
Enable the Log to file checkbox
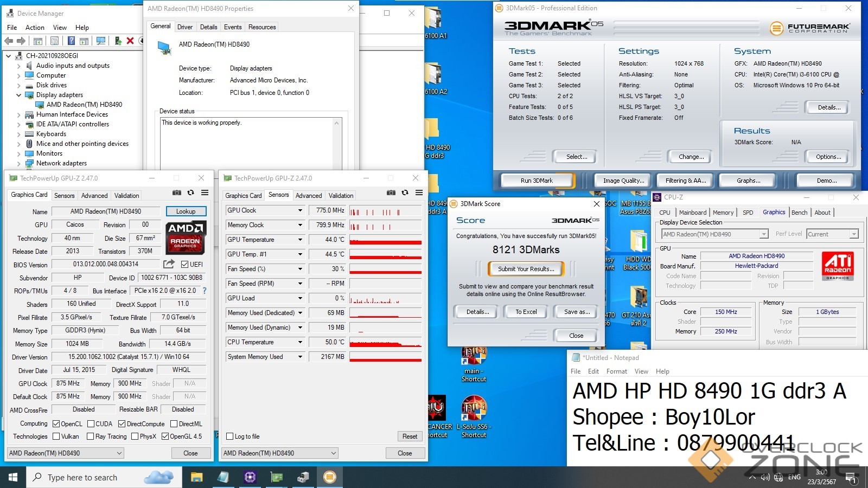pyautogui.click(x=230, y=436)
